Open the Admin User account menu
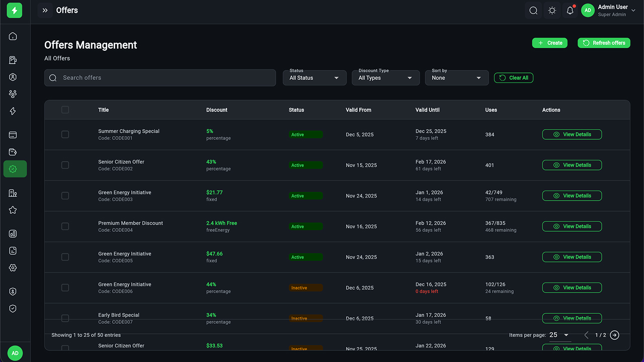Image resolution: width=644 pixels, height=362 pixels. pos(609,11)
